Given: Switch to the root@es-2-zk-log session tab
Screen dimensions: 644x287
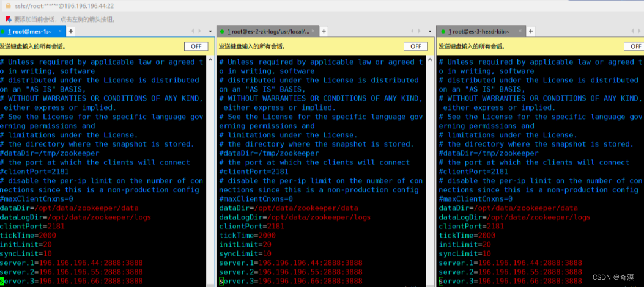Looking at the screenshot, I should tap(268, 31).
